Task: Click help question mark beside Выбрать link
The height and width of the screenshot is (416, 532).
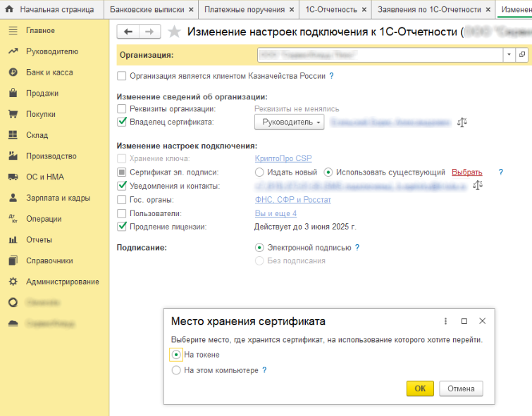Action: coord(500,172)
